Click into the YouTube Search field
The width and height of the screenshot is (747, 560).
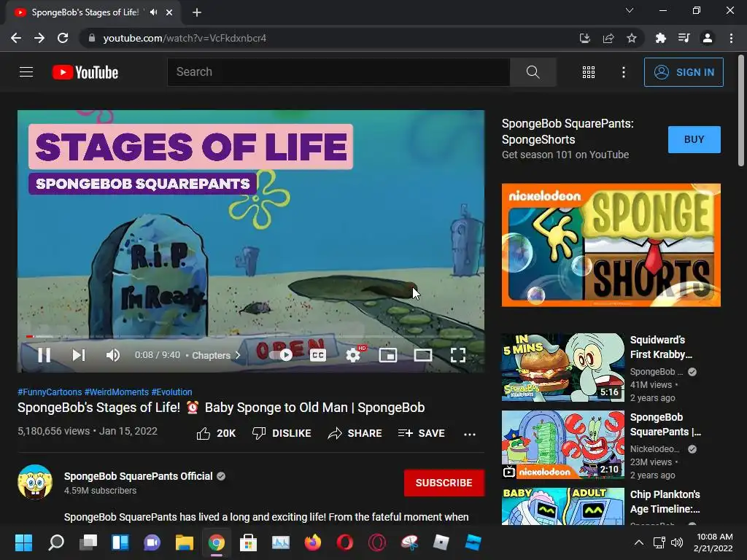click(338, 72)
